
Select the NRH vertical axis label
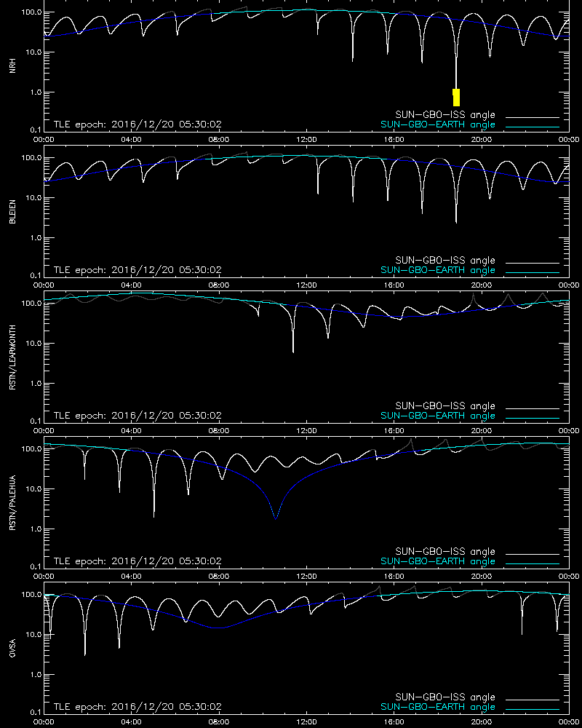(12, 66)
